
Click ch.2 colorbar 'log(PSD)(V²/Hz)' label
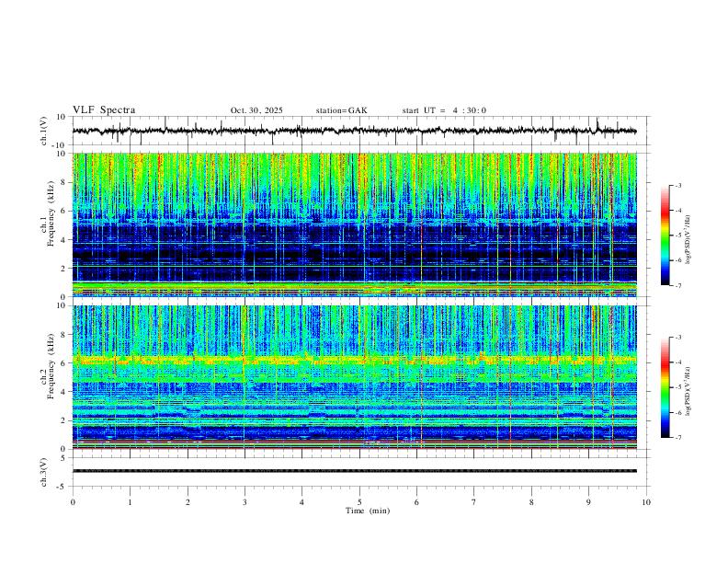tap(688, 391)
